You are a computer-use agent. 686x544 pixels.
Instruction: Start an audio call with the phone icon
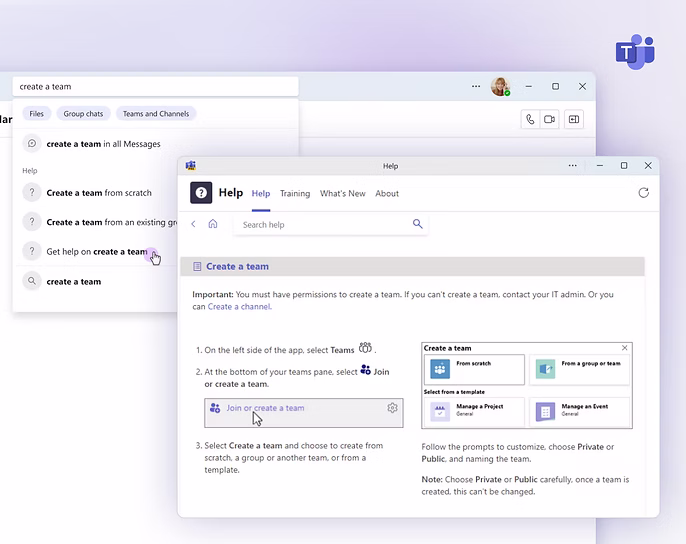pyautogui.click(x=530, y=119)
